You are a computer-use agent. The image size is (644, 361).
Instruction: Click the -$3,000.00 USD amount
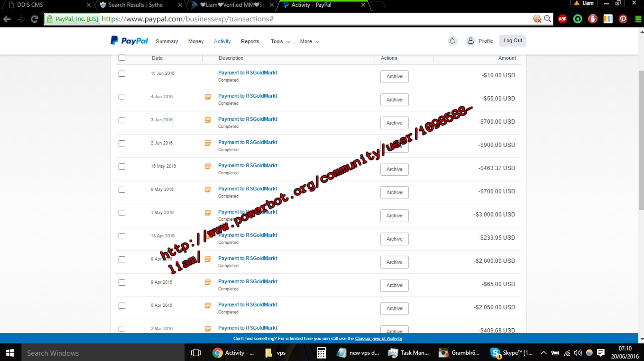(x=494, y=214)
